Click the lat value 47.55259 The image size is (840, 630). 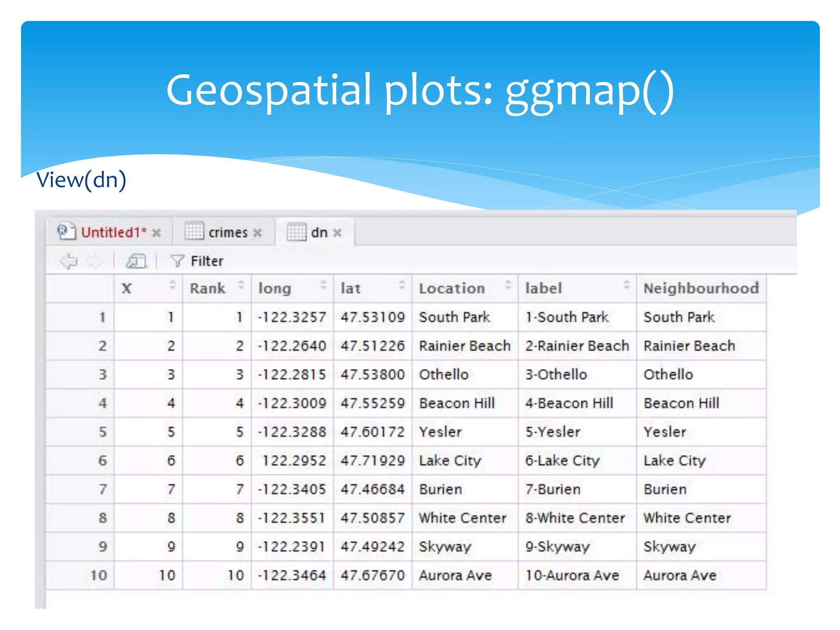[372, 403]
